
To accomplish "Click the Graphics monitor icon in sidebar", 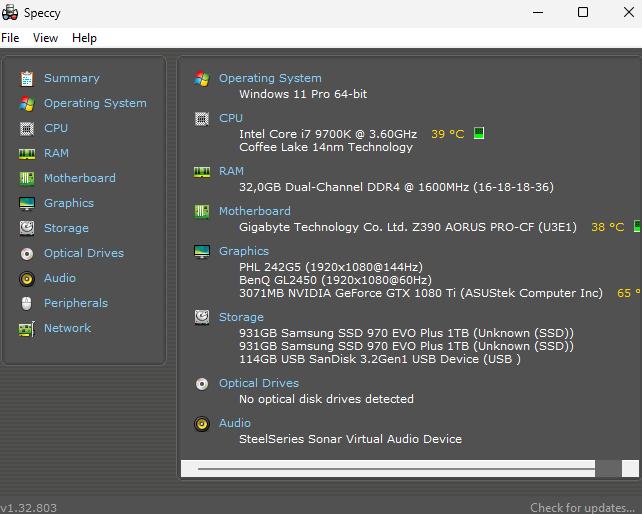I will click(x=26, y=203).
